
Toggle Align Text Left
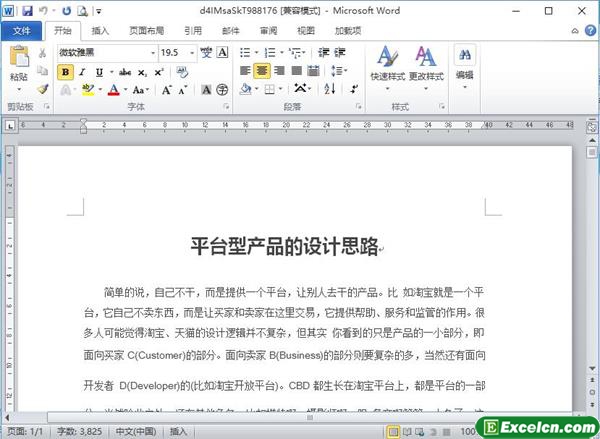[x=245, y=70]
